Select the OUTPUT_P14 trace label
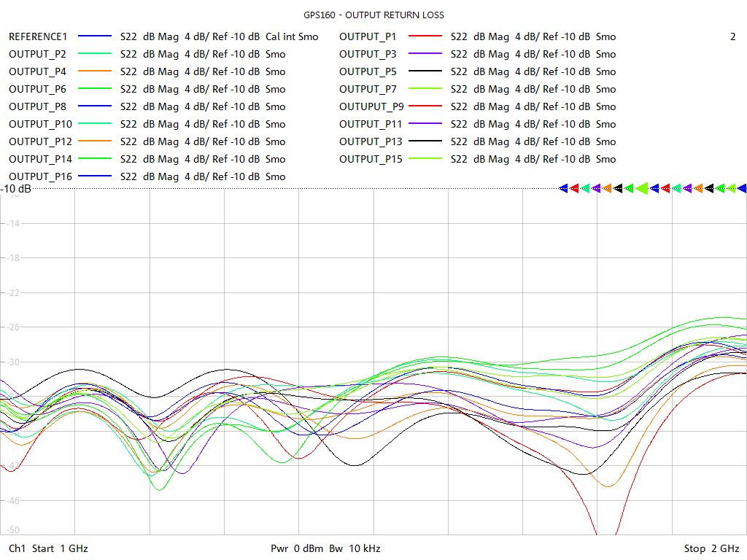The height and width of the screenshot is (560, 747). tap(41, 160)
